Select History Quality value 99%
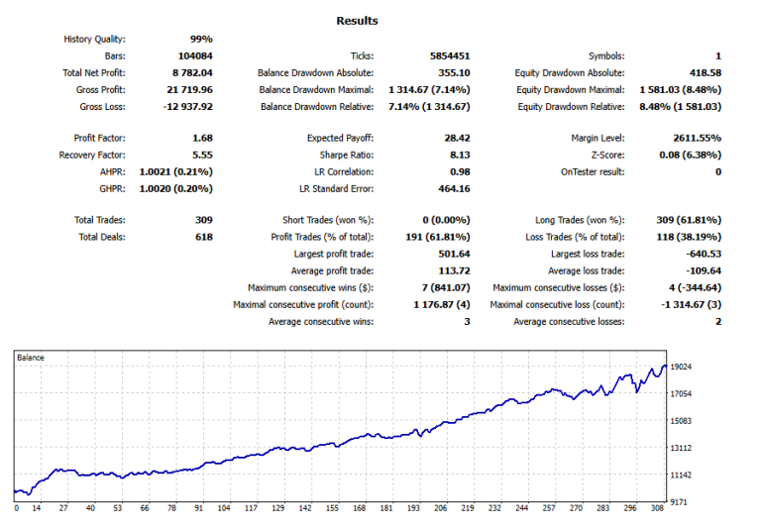Image resolution: width=761 pixels, height=532 pixels. tap(201, 40)
